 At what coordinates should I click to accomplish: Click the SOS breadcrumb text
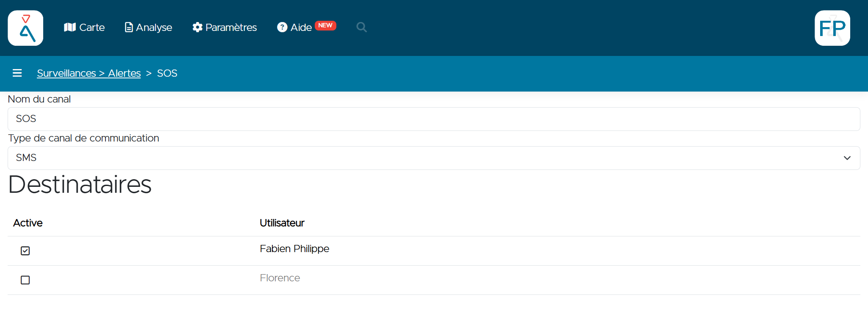pyautogui.click(x=167, y=73)
